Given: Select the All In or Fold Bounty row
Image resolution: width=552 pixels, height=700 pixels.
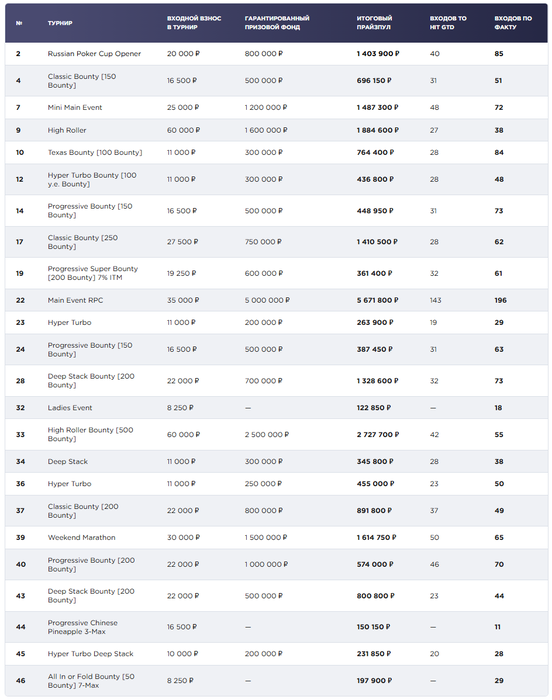Looking at the screenshot, I should 276,680.
